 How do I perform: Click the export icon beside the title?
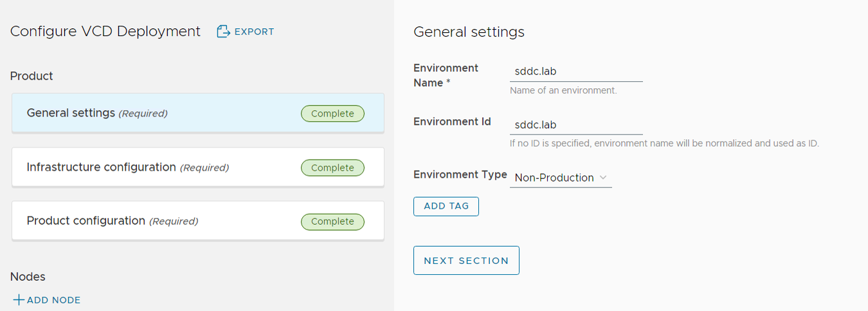point(223,32)
